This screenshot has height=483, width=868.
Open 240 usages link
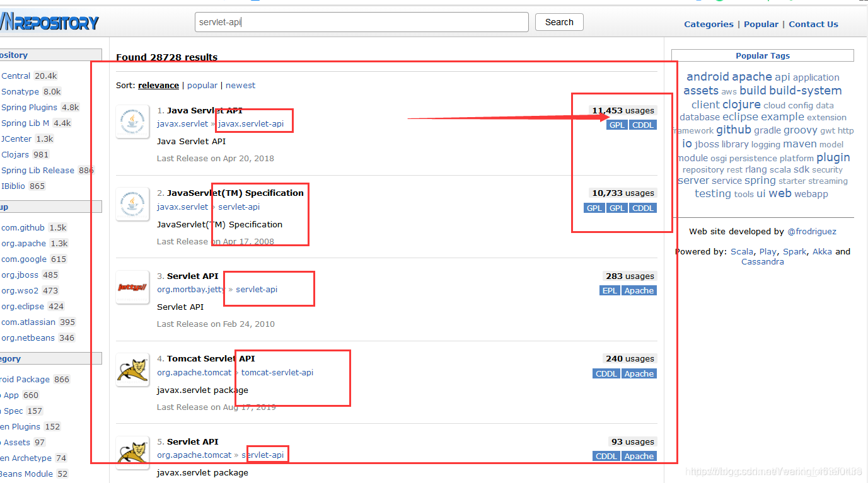(x=630, y=358)
